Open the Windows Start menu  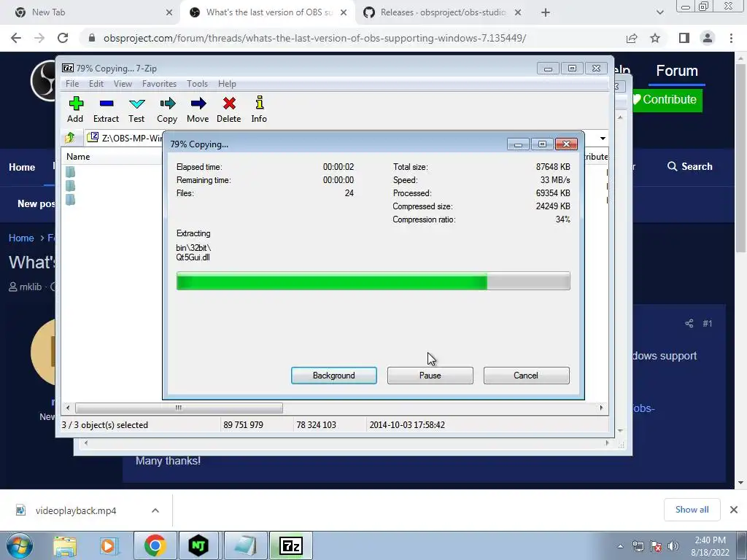pos(19,545)
